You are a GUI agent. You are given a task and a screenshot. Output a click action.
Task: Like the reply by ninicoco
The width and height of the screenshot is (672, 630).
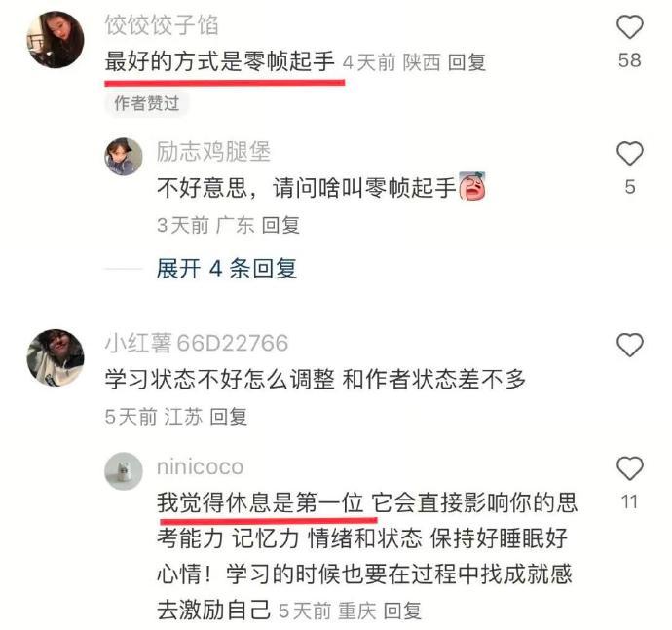(x=629, y=468)
